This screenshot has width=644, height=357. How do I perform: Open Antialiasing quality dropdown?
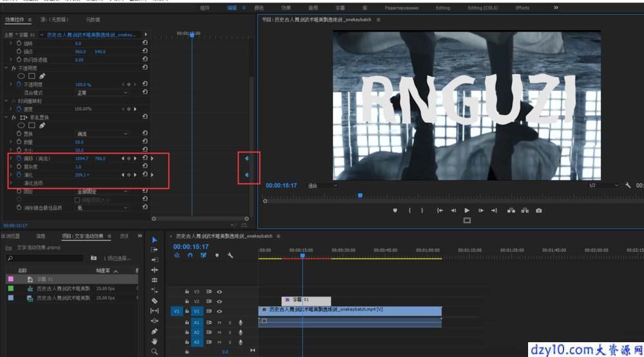(102, 208)
